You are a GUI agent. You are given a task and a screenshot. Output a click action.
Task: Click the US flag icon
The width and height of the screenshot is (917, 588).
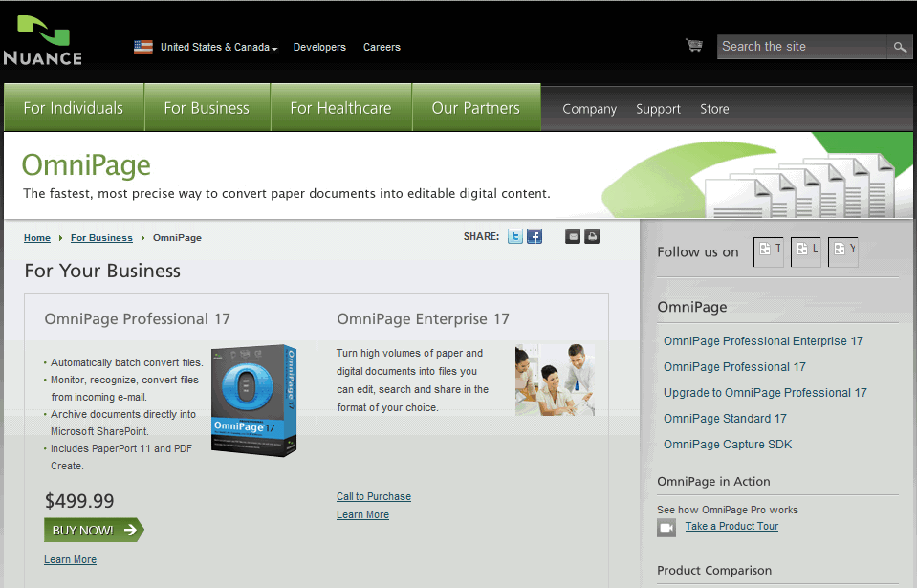point(143,48)
